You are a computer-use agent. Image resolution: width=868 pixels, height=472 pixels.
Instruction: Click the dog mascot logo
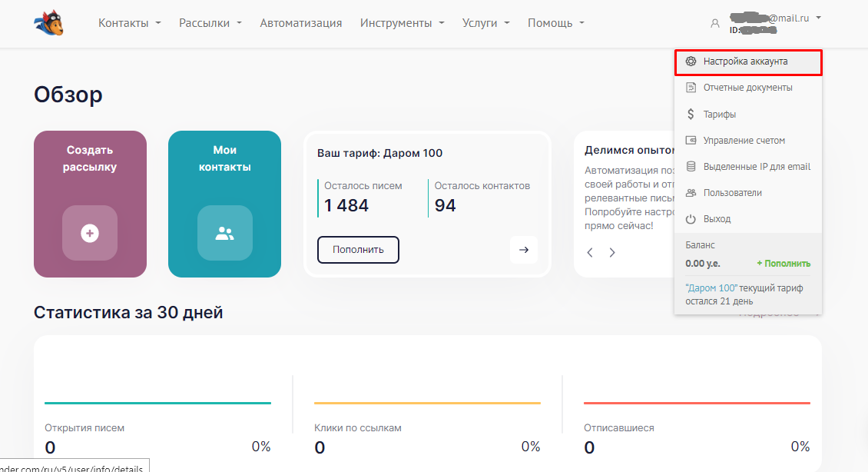(48, 23)
